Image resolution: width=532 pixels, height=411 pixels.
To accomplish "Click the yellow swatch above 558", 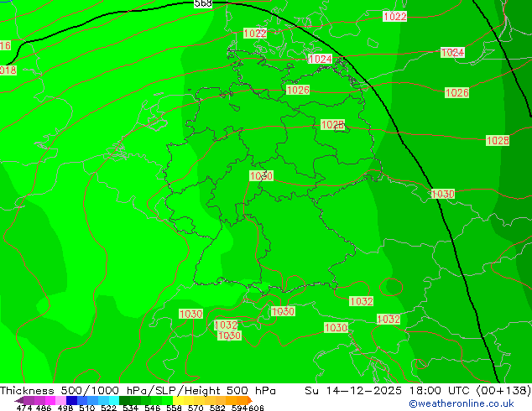I will pyautogui.click(x=178, y=400).
